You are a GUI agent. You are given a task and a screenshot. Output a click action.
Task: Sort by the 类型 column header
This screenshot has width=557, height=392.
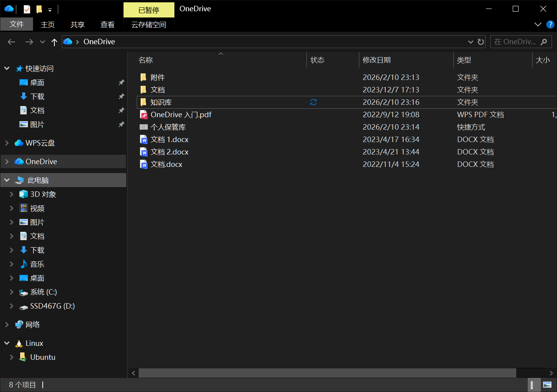(x=493, y=60)
